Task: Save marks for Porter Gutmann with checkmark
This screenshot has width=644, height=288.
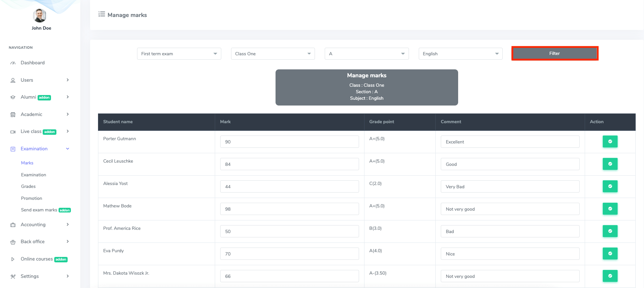Action: pos(610,142)
